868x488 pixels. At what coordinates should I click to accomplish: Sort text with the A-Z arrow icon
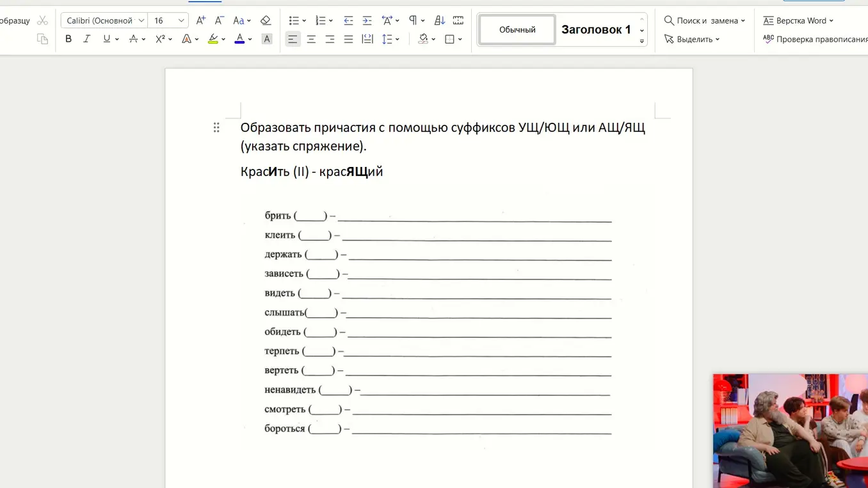click(x=439, y=20)
